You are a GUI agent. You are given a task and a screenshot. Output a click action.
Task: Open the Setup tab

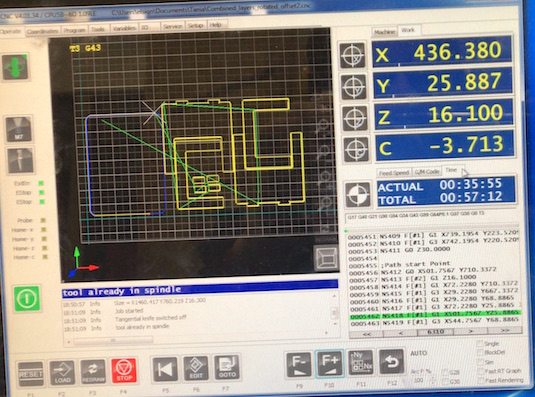(196, 26)
